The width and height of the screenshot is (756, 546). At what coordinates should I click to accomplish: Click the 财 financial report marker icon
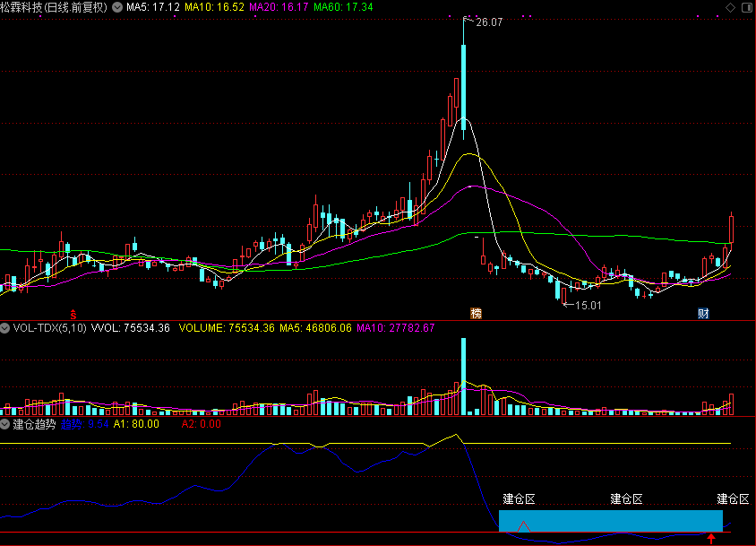(x=704, y=314)
